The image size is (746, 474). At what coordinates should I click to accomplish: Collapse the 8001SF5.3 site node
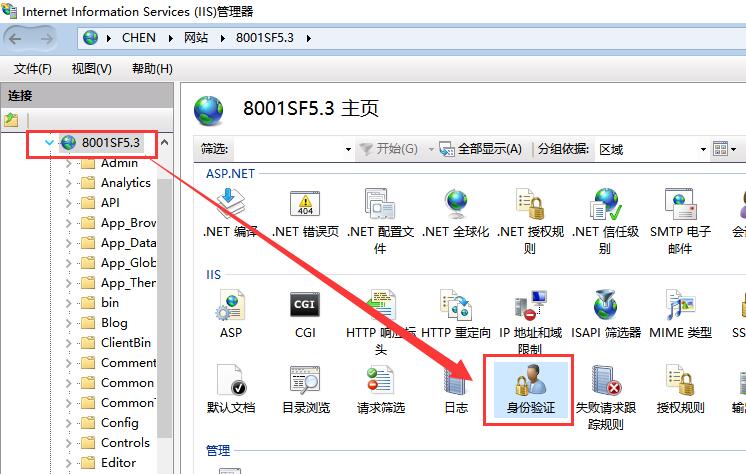pos(49,142)
